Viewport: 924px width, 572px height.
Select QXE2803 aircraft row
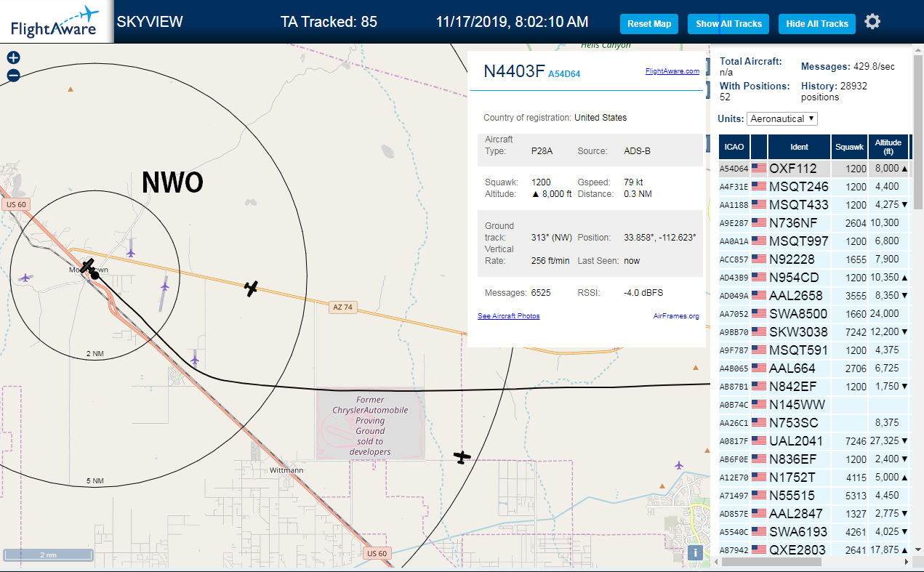[x=815, y=549]
